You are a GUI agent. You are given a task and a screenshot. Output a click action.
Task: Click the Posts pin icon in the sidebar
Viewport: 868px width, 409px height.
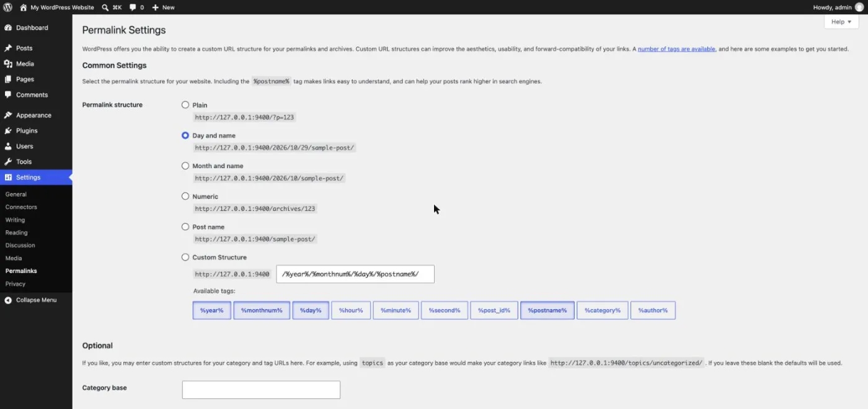(x=8, y=48)
